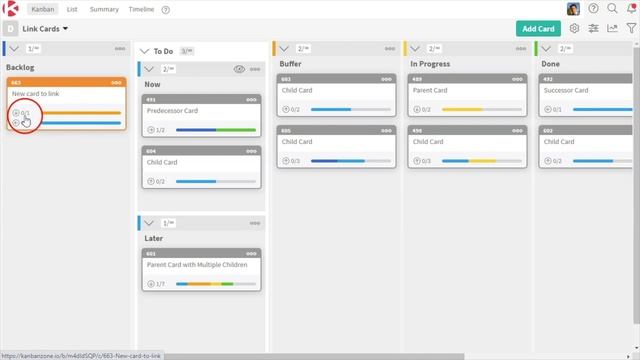Viewport: 640px width, 360px height.
Task: Open board settings gear icon
Action: 574,28
